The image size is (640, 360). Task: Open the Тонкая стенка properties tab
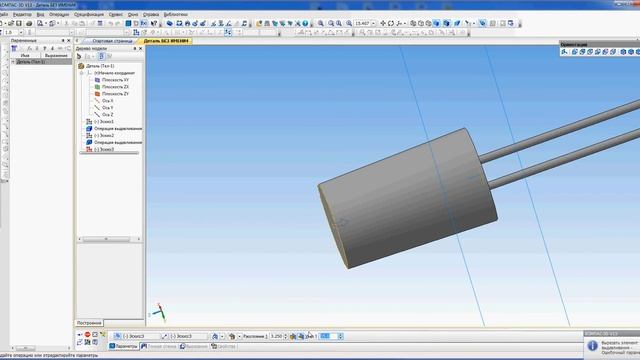coord(159,346)
